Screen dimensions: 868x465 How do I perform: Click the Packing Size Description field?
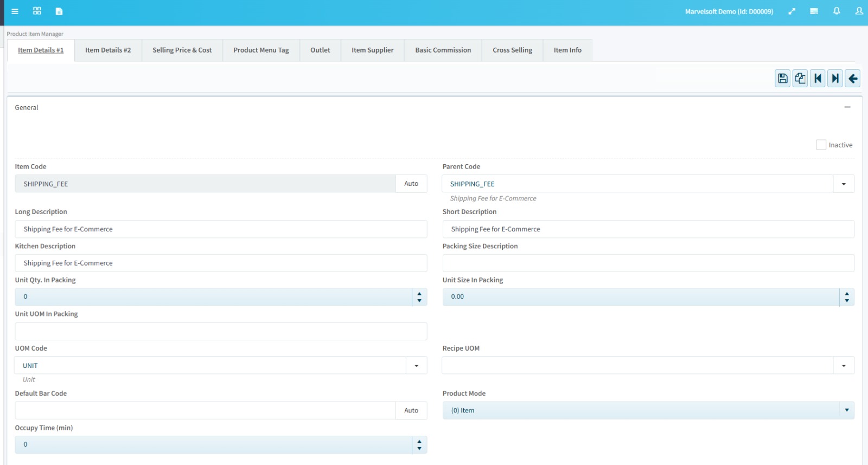648,263
